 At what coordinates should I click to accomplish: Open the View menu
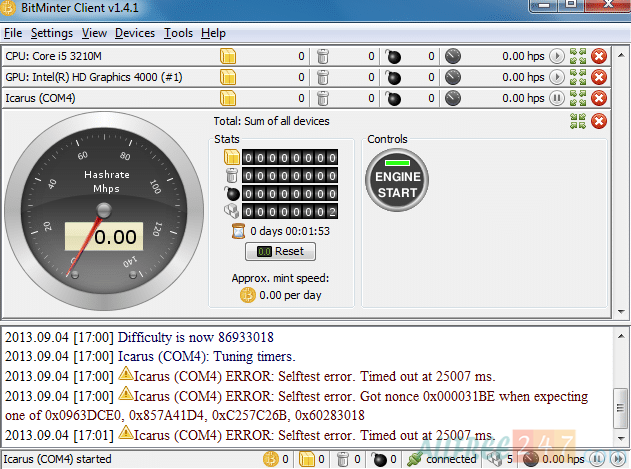click(94, 33)
